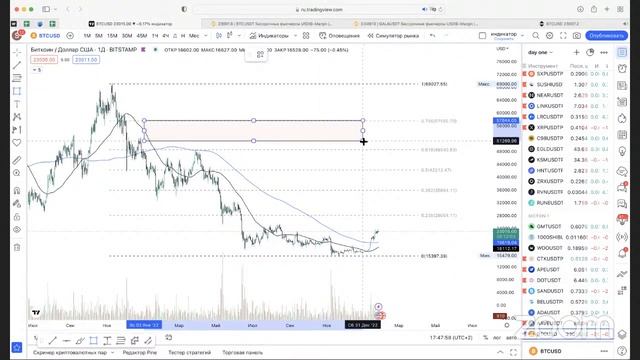This screenshot has height=360, width=640.
Task: Show watchlist panel icon in right sidebar
Action: pos(622,52)
